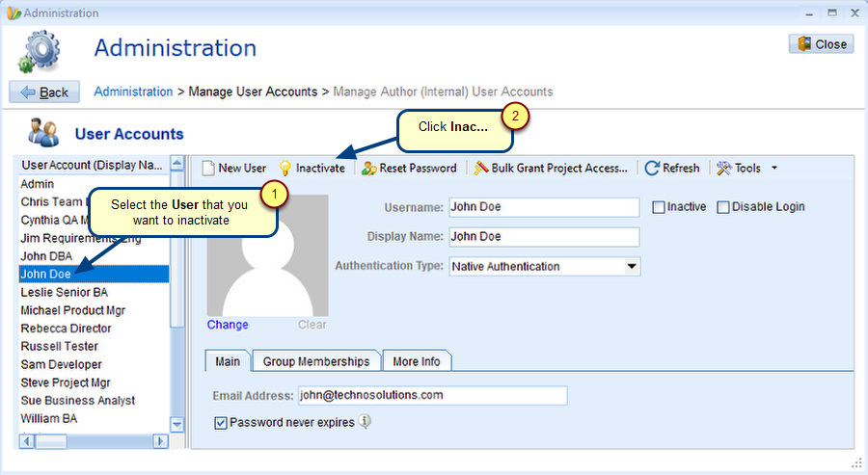The height and width of the screenshot is (475, 868).
Task: Click the Back button label
Action: click(54, 92)
